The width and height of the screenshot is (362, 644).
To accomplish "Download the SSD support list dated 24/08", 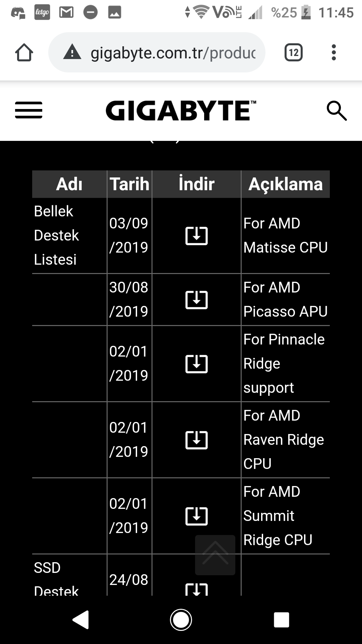I will pyautogui.click(x=196, y=589).
